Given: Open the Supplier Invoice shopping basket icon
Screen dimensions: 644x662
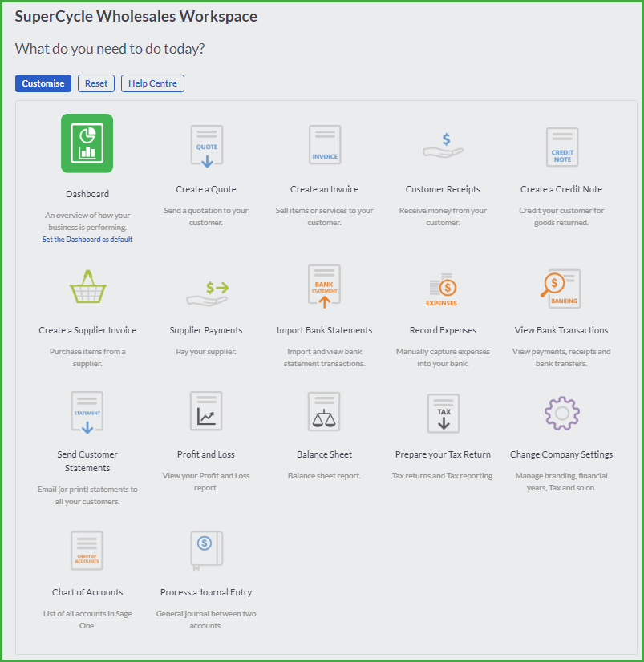Looking at the screenshot, I should click(88, 287).
